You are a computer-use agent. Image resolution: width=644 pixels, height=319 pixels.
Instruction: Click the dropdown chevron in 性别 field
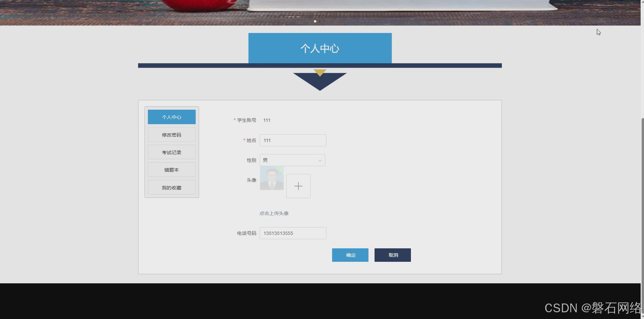[320, 161]
